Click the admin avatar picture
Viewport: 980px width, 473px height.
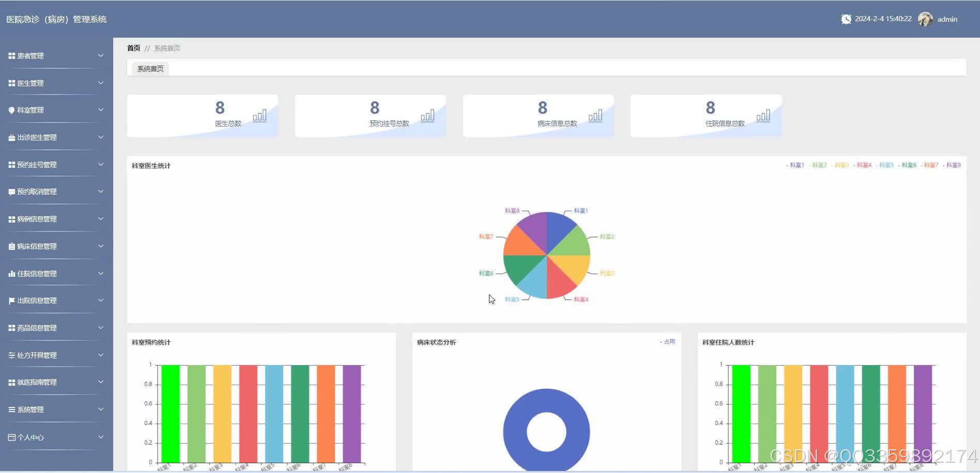[x=925, y=19]
